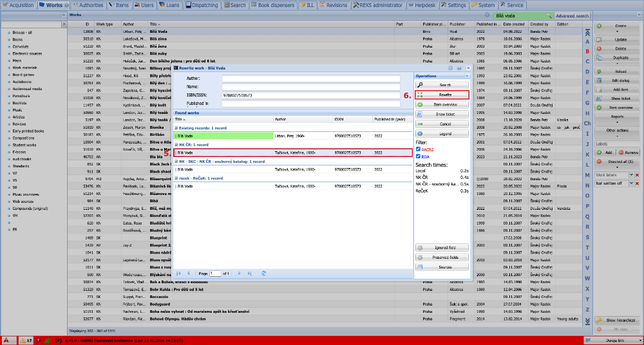Open the Reports dropdown

point(617,118)
